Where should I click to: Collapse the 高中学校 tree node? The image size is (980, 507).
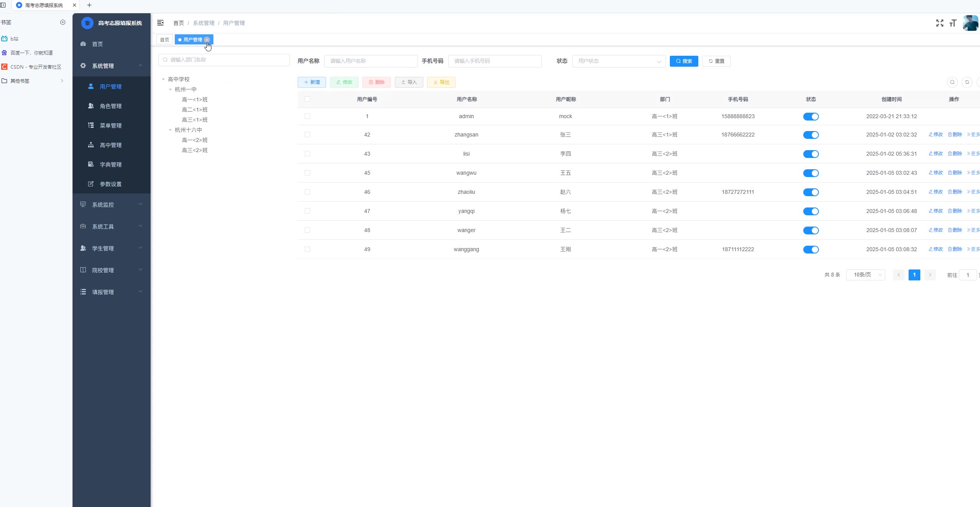pos(163,79)
